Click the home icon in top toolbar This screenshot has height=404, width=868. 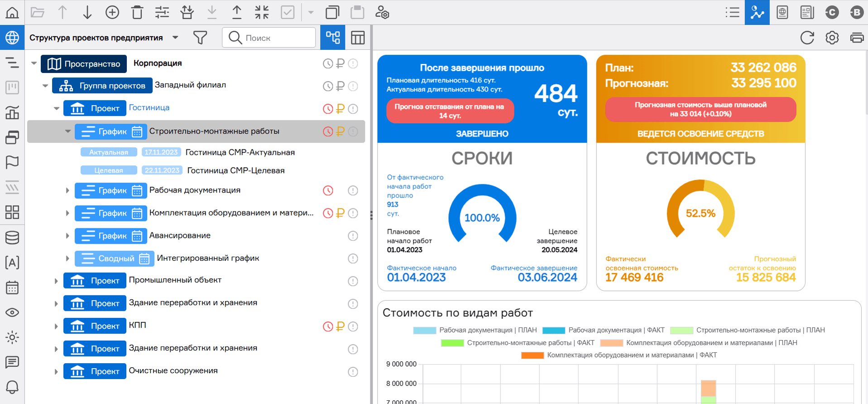(12, 12)
